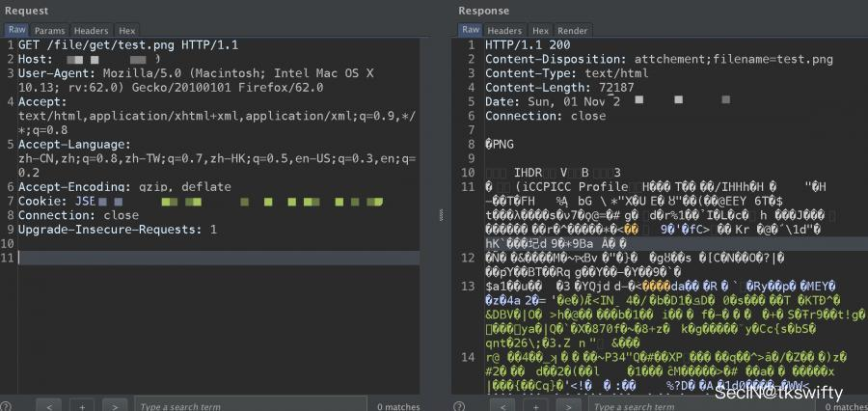
Task: Click the request's Connection: close line
Action: (79, 215)
